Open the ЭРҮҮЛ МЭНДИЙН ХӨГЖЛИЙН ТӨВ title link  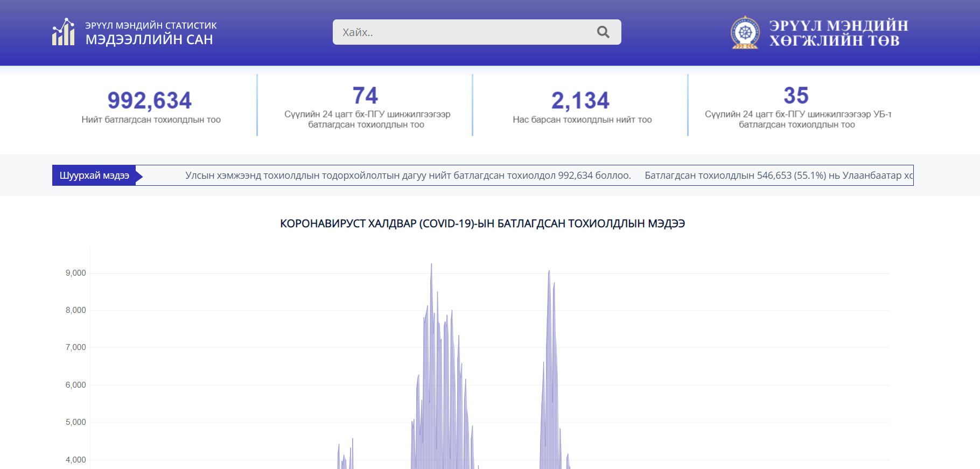tap(838, 33)
